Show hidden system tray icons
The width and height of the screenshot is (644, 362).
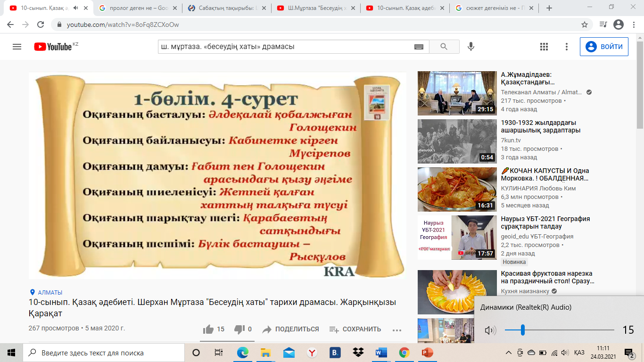click(508, 353)
